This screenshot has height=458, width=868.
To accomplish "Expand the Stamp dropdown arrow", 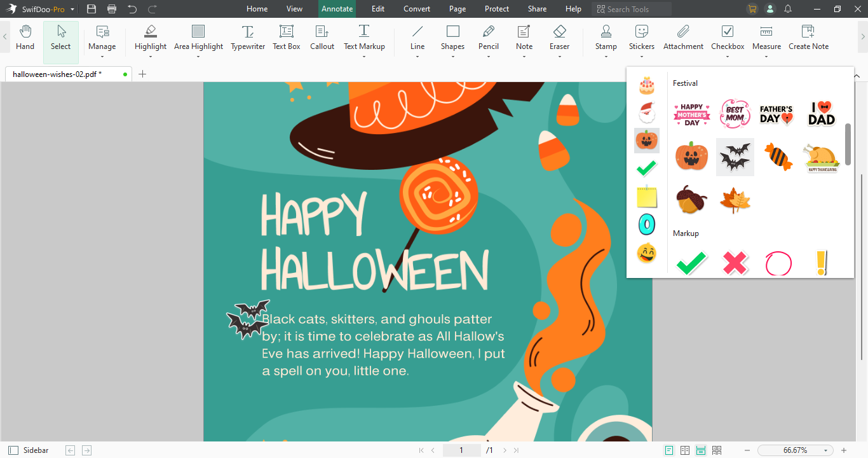I will [606, 57].
